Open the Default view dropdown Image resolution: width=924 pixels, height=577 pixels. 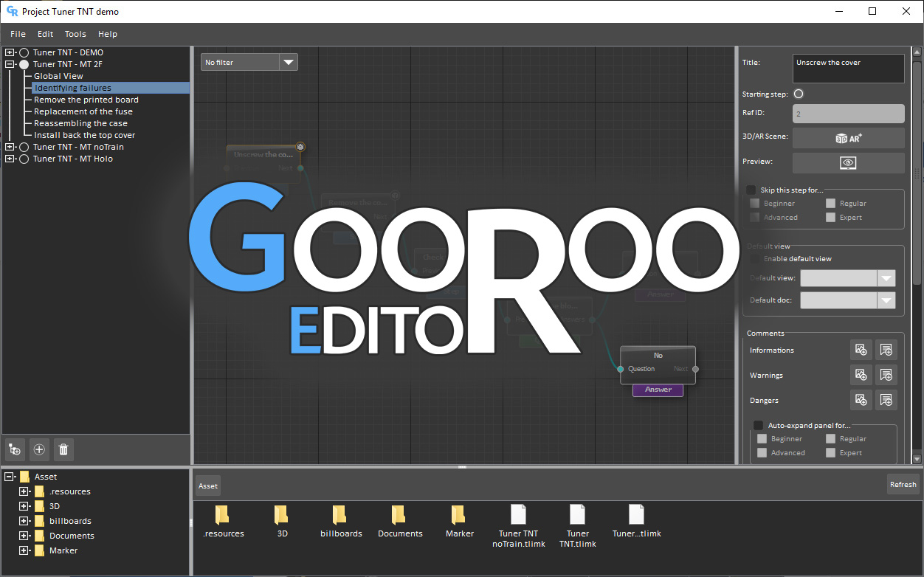pos(848,278)
